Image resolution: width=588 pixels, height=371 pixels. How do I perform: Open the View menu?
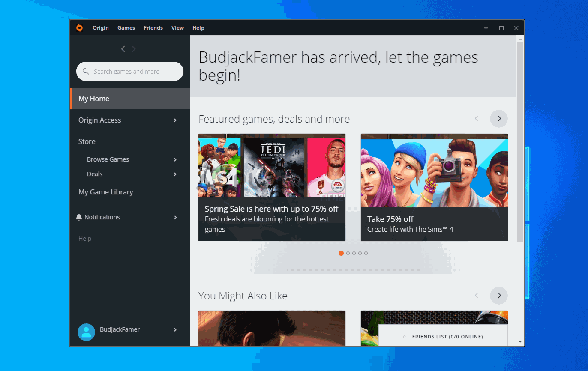click(177, 28)
